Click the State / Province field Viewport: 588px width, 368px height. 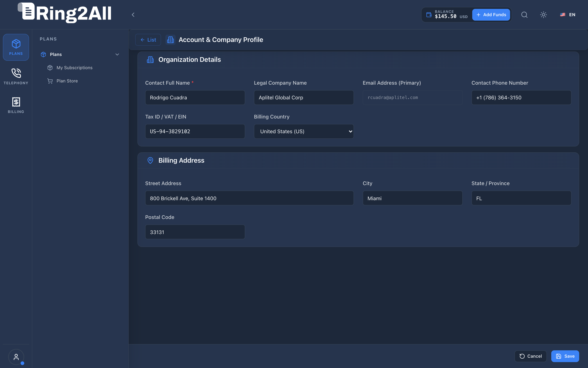[x=521, y=198]
